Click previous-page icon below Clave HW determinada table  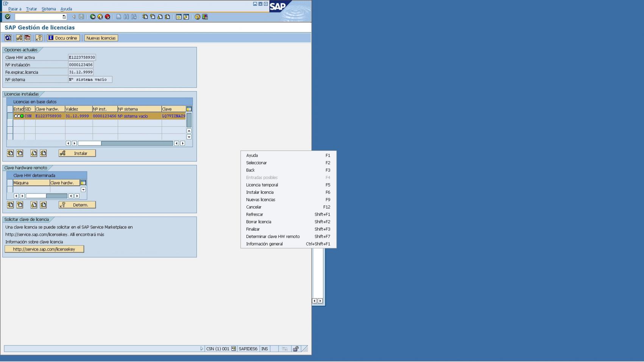click(20, 205)
